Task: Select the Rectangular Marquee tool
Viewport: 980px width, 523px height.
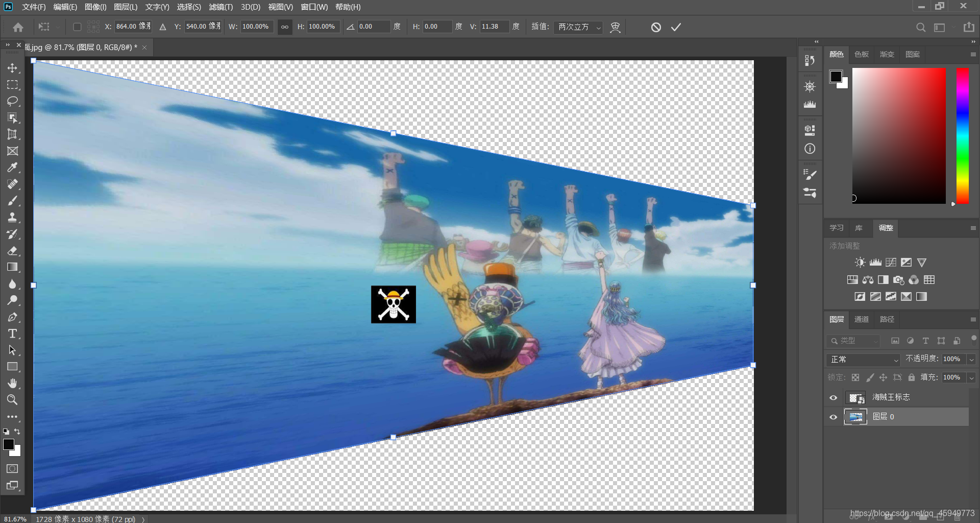Action: tap(12, 85)
